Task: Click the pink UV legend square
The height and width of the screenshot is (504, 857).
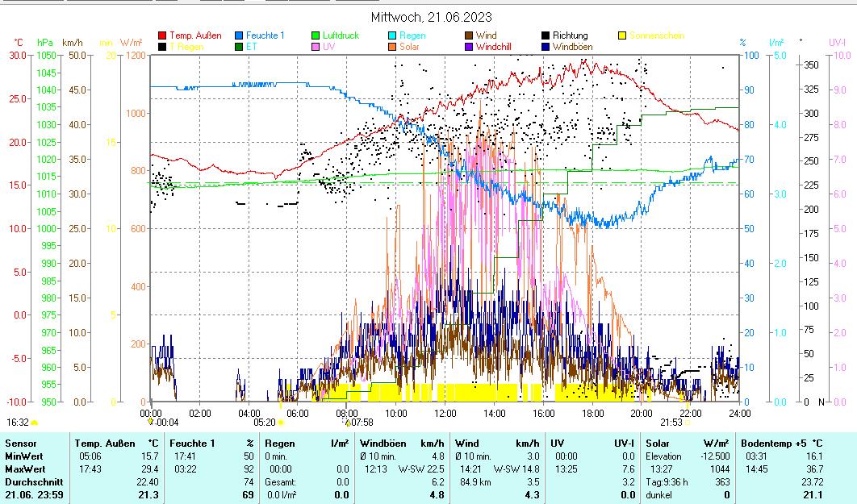Action: (x=316, y=47)
